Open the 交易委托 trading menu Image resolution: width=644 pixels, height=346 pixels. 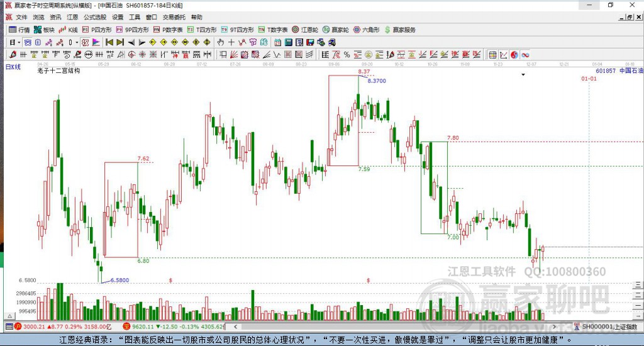click(174, 17)
